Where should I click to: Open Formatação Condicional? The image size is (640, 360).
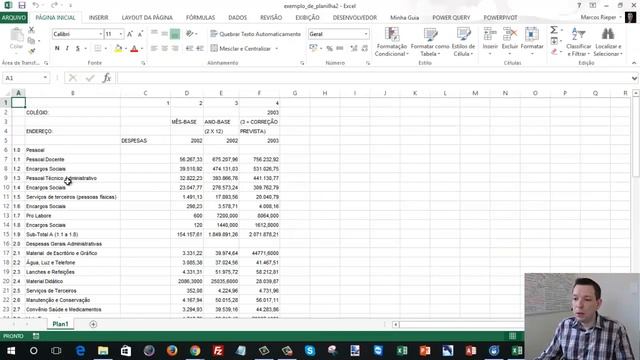[391, 42]
